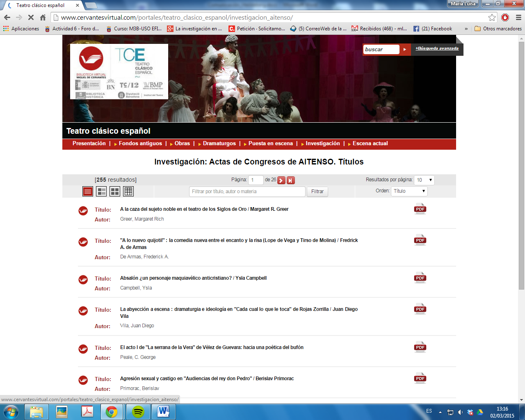525x420 pixels.
Task: Open PDF for 'Agresión sexual y castigo'
Action: point(420,378)
